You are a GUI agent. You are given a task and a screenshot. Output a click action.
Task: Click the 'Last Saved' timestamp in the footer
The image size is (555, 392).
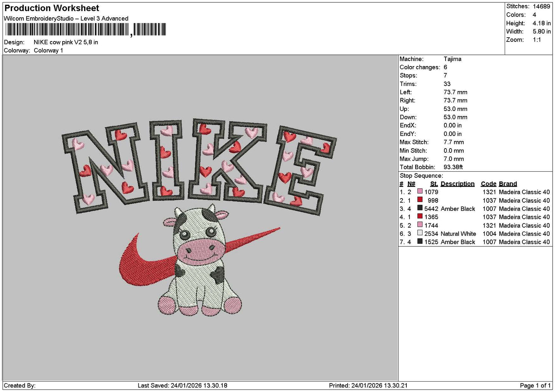(182, 385)
